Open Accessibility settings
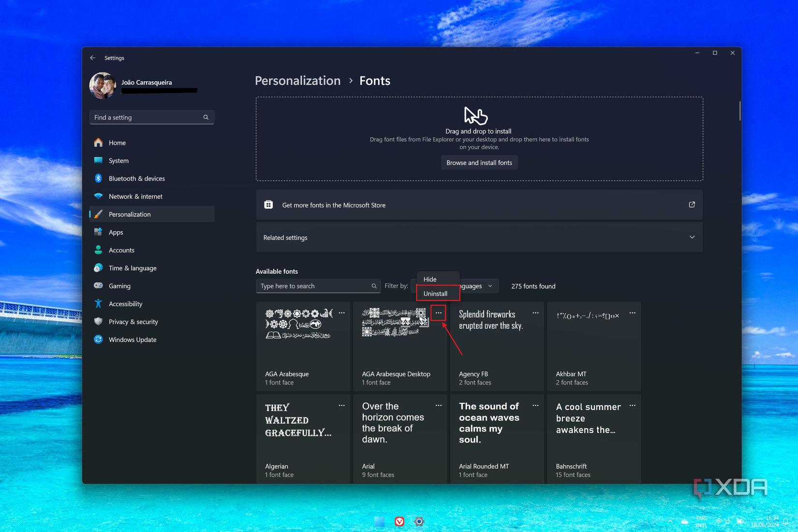 pyautogui.click(x=125, y=304)
